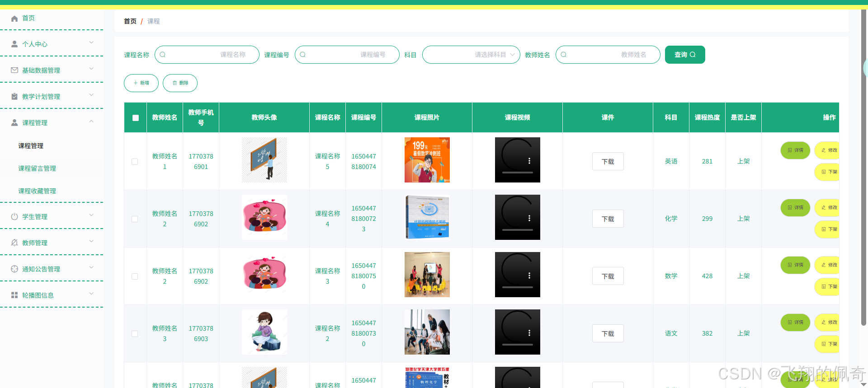
Task: Click the 查询 search button
Action: [x=685, y=55]
